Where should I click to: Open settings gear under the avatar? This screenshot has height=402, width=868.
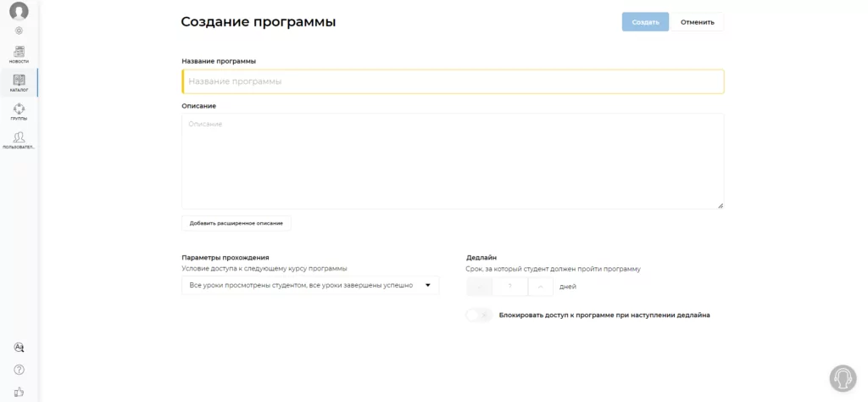click(19, 31)
